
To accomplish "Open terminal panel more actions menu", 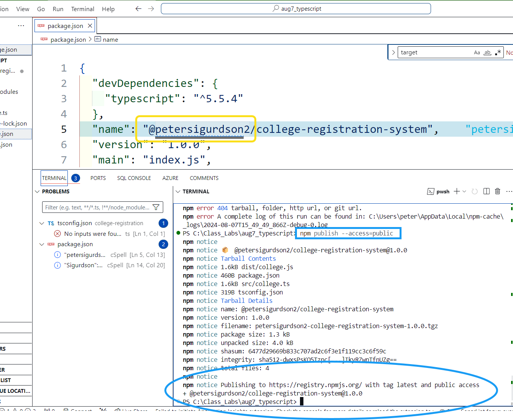I will [x=509, y=191].
